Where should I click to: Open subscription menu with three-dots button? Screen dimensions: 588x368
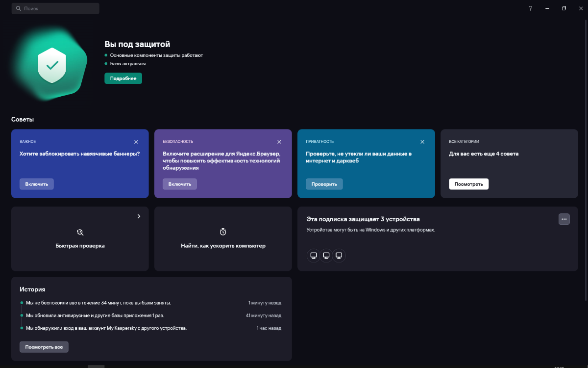click(x=564, y=219)
